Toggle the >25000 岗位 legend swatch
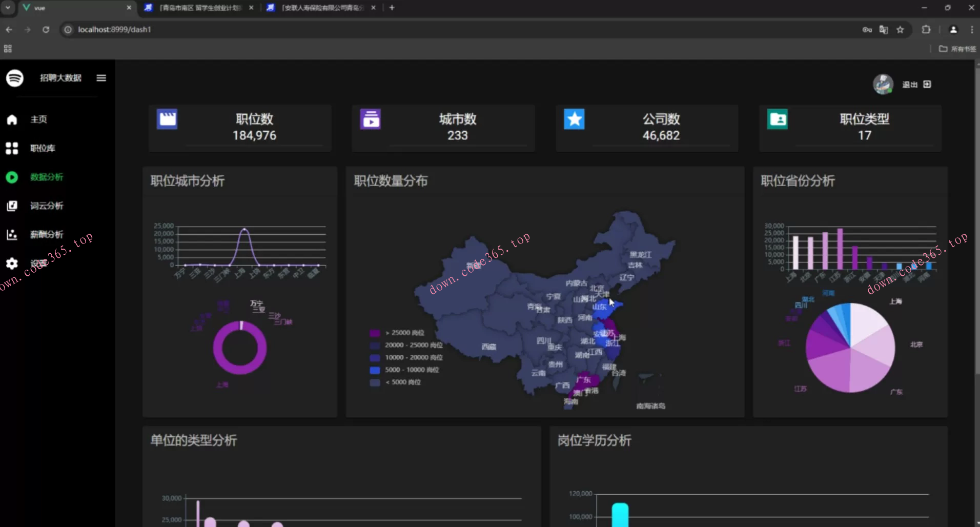The height and width of the screenshot is (527, 980). [x=375, y=333]
